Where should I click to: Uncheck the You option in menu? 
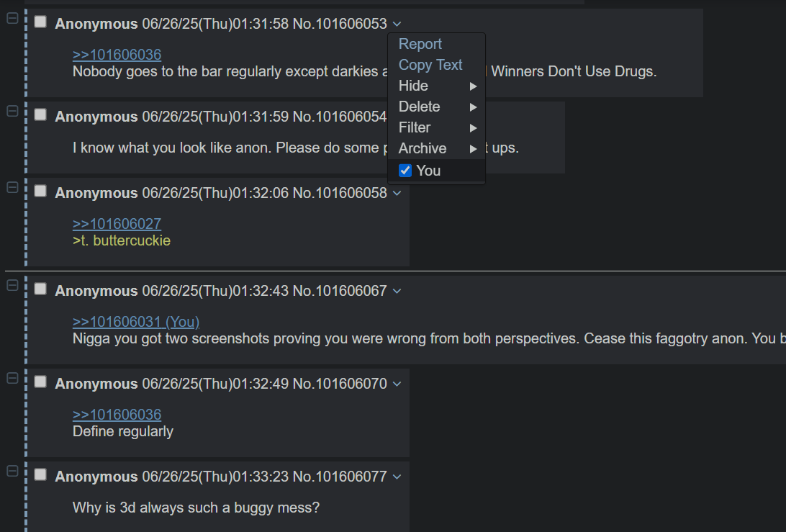point(405,171)
